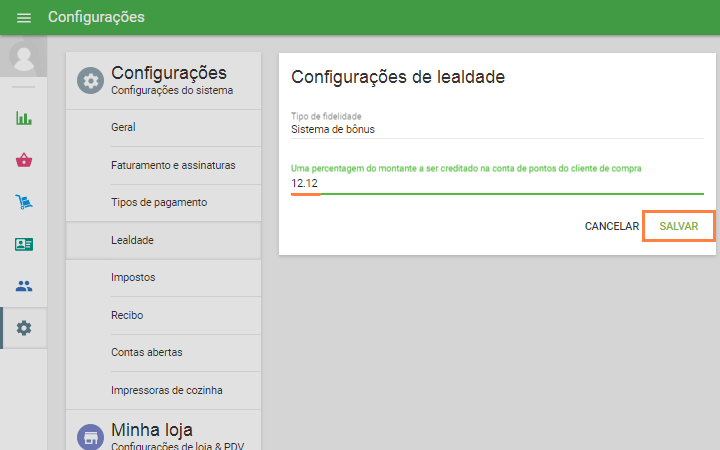Open the customers ID card icon

[24, 244]
